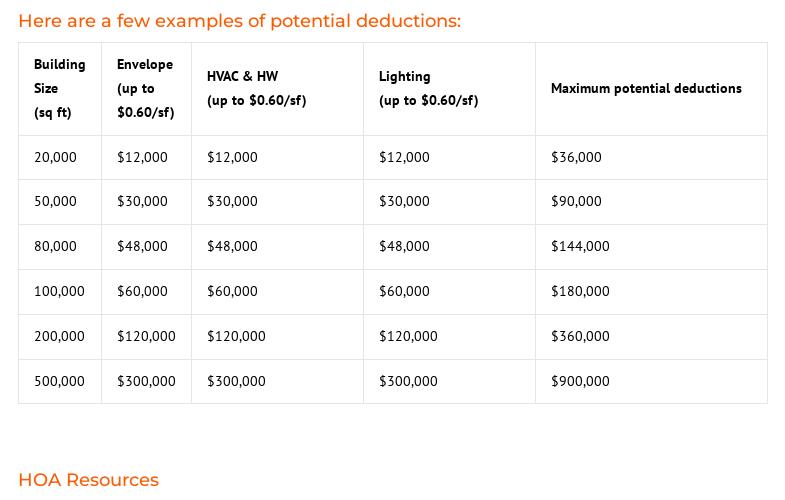Select the $144,000 maximum deduction cell
This screenshot has height=500, width=785.
click(x=651, y=247)
